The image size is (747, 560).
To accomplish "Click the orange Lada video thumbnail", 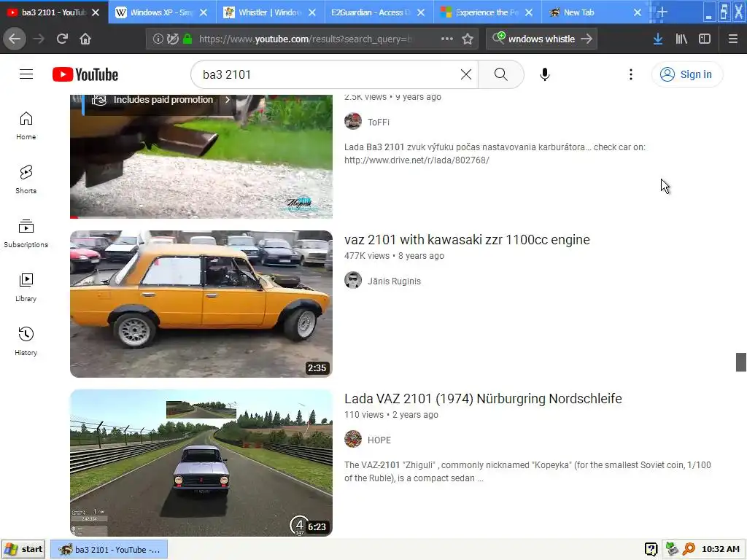I will pos(201,304).
